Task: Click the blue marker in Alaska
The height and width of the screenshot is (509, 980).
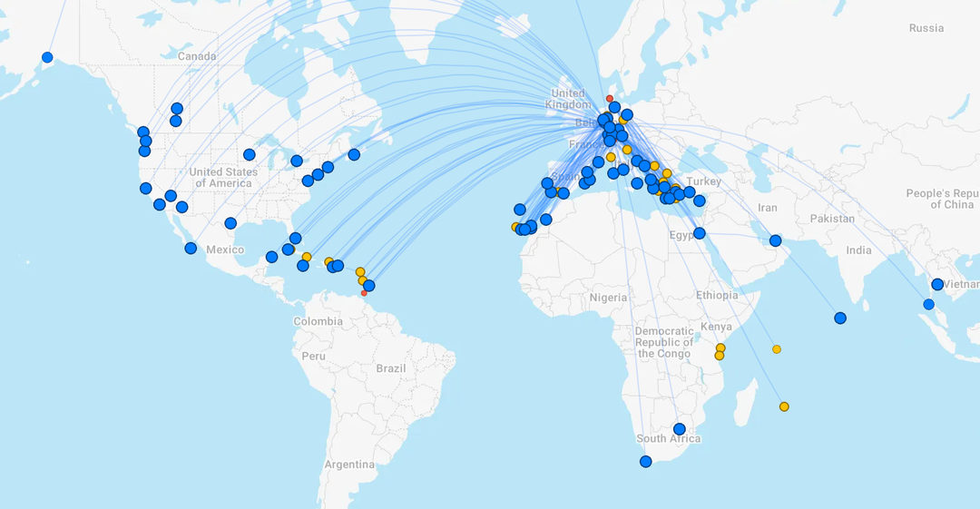Action: [x=47, y=58]
